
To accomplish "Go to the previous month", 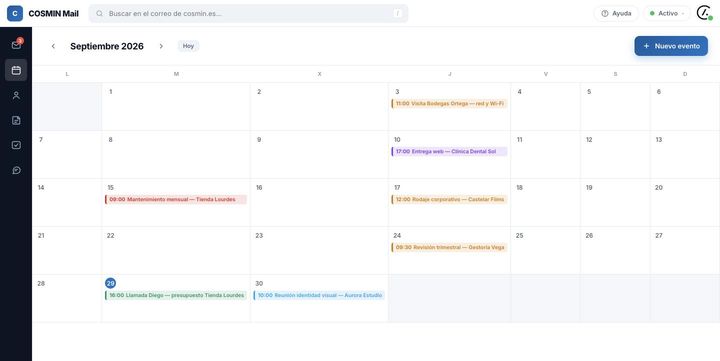I will point(53,46).
